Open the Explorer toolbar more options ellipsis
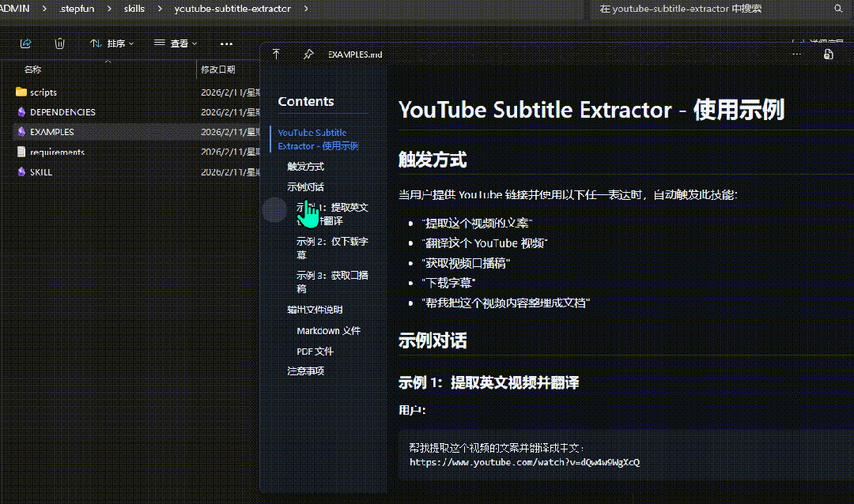The width and height of the screenshot is (854, 504). 226,43
